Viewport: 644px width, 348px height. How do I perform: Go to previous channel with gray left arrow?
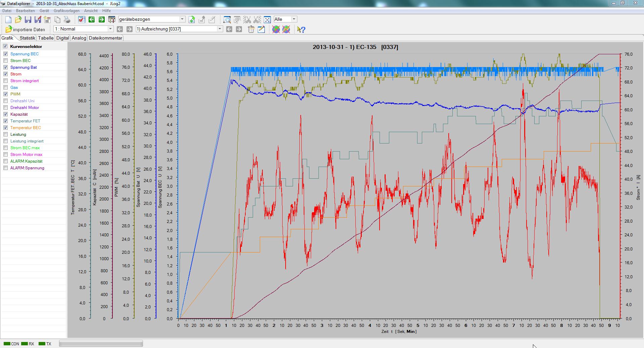120,29
